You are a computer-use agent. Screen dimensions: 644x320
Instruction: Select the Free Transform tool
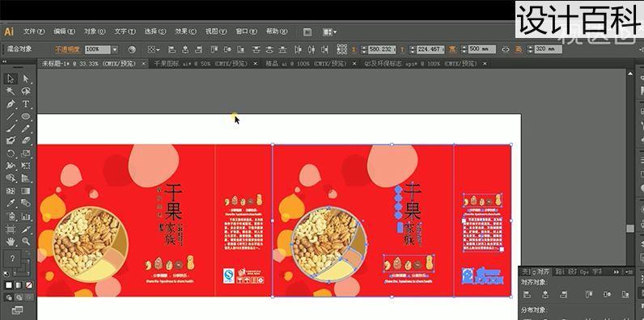[26, 166]
